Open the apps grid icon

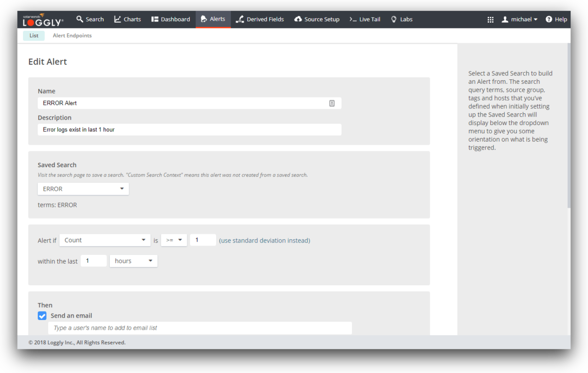click(x=490, y=19)
